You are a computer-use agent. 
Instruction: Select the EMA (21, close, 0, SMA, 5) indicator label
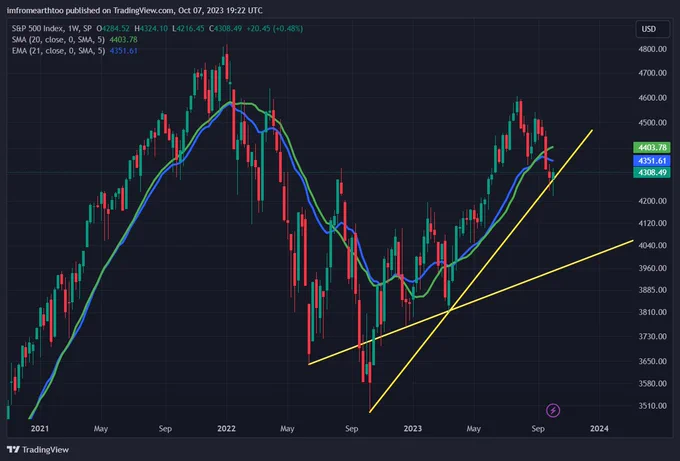point(59,51)
